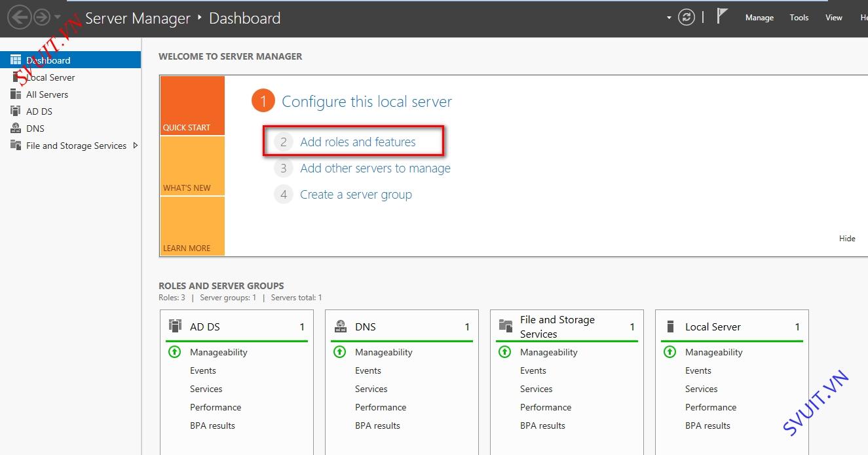Select the DNS sidebar icon
The image size is (868, 455).
pyautogui.click(x=16, y=129)
